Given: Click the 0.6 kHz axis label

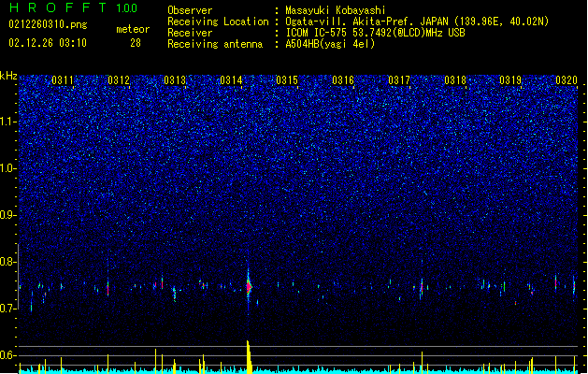Looking at the screenshot, I should [8, 355].
